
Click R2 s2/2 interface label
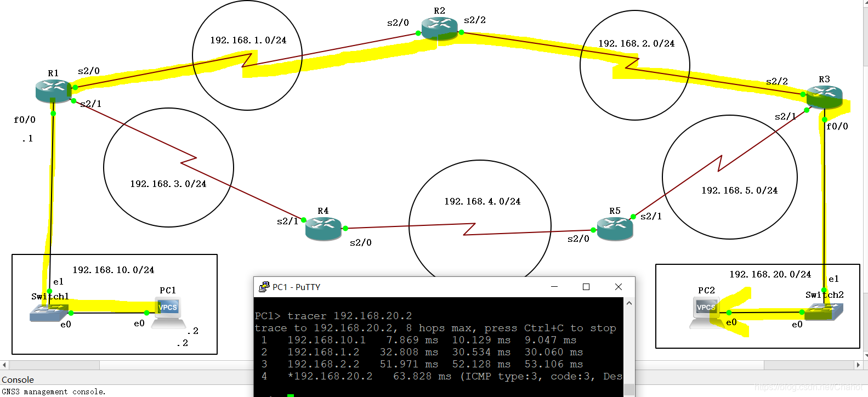click(475, 20)
